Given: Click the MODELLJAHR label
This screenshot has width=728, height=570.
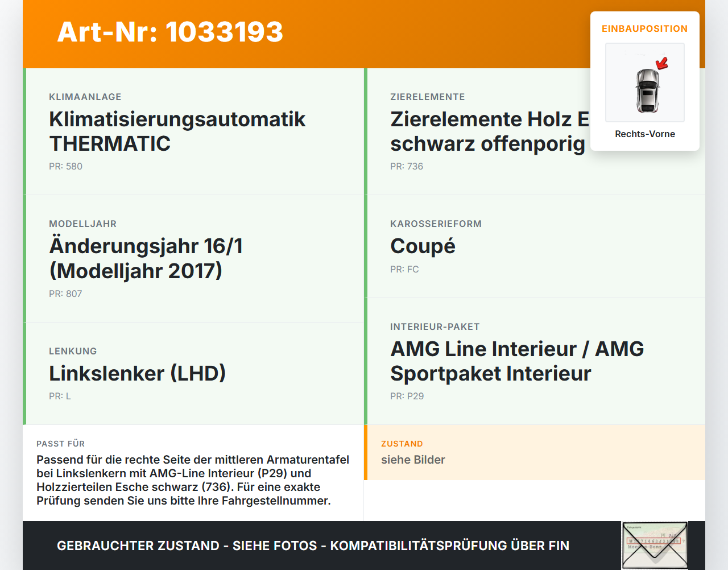Looking at the screenshot, I should (x=82, y=224).
